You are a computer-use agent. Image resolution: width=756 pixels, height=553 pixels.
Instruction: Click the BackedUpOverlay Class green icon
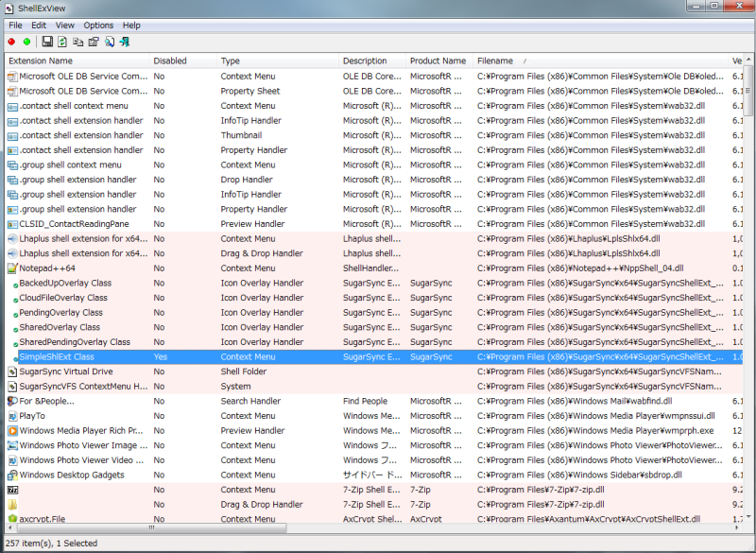pos(15,285)
